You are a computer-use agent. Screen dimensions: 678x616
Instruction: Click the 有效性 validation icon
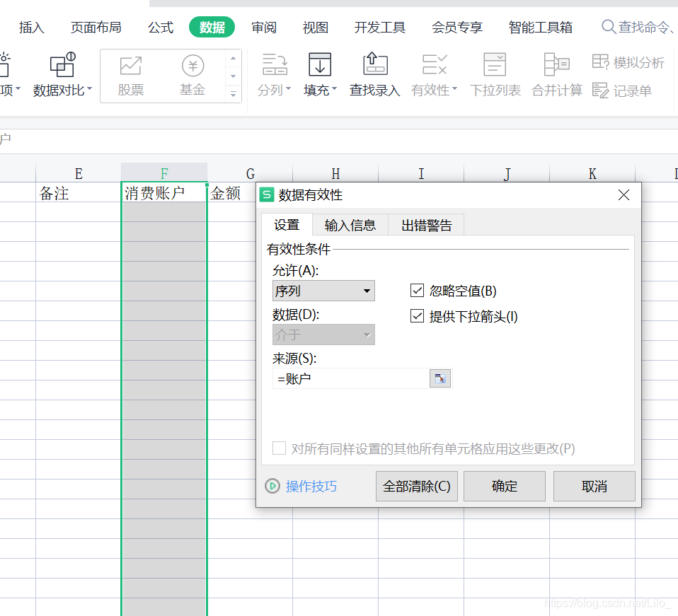tap(434, 65)
